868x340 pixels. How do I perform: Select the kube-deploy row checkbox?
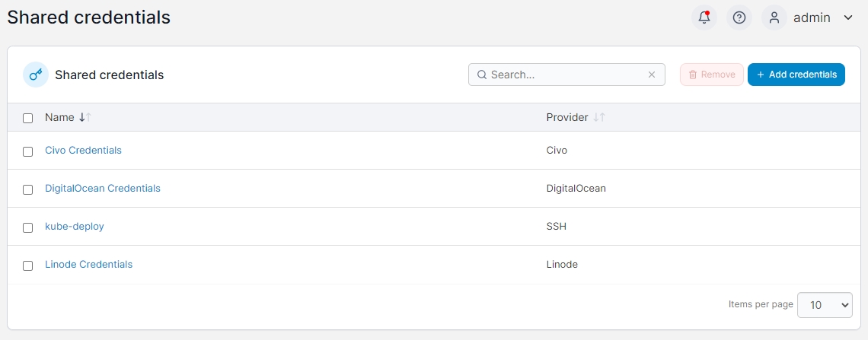28,227
